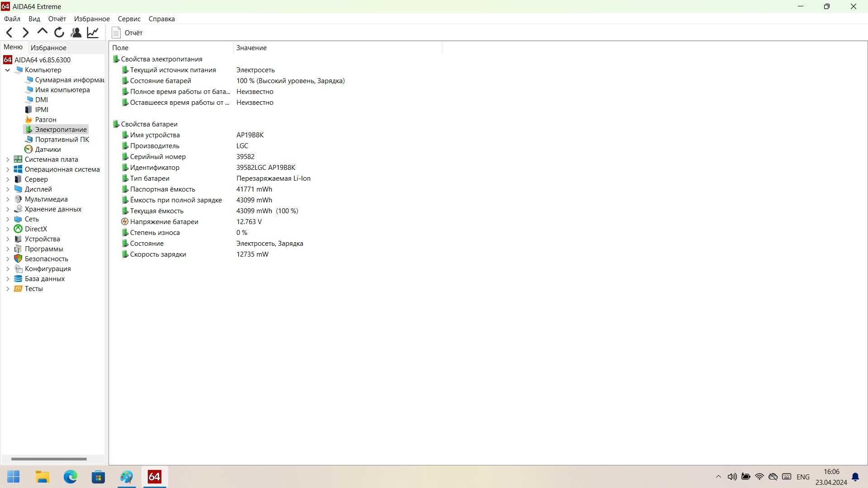Click the 39582LGC AP19B8K identifier value
868x488 pixels.
pyautogui.click(x=266, y=168)
